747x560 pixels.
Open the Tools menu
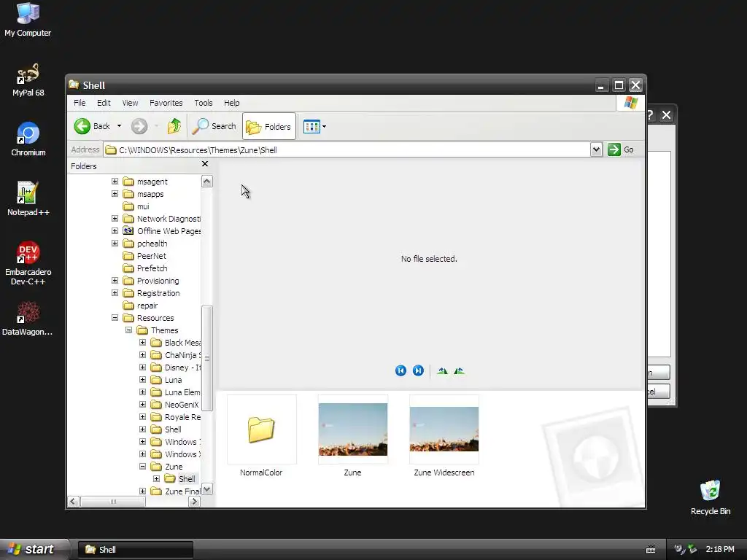(x=204, y=103)
